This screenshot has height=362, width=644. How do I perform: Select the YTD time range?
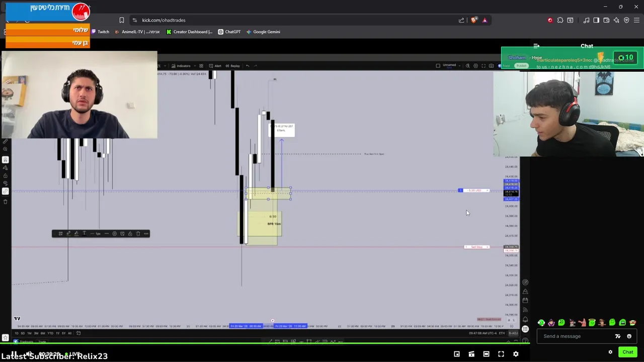click(50, 333)
